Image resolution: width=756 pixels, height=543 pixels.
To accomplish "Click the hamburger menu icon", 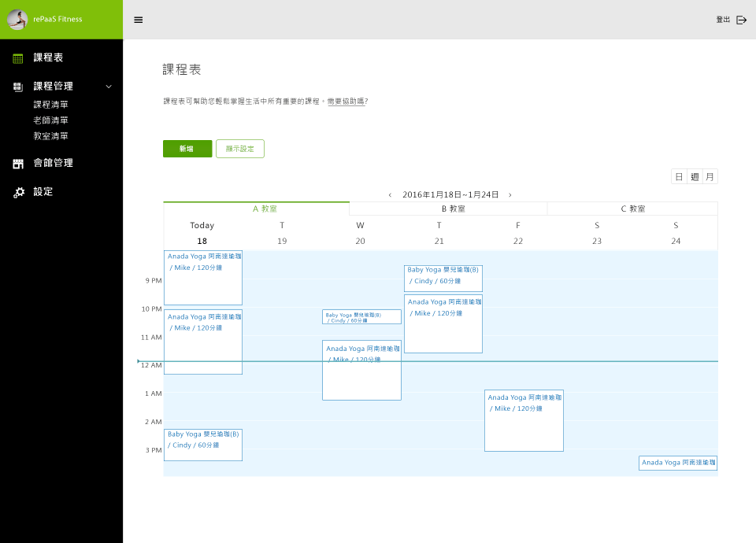I will click(139, 20).
